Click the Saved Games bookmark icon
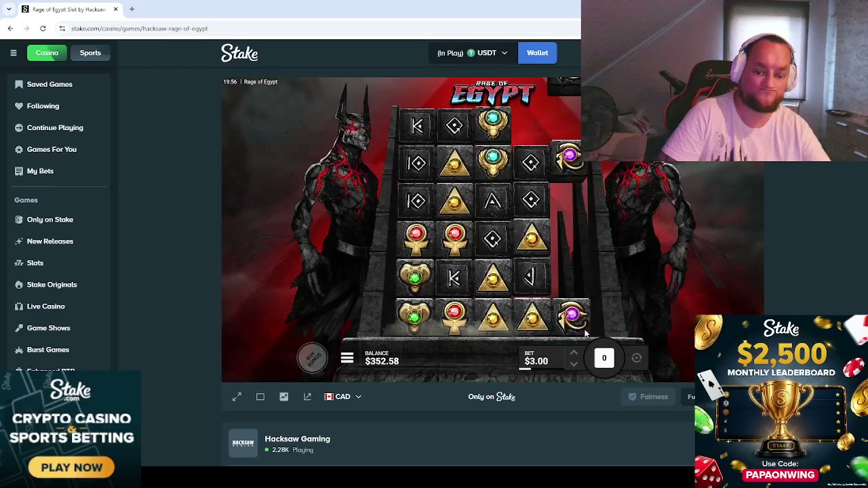The width and height of the screenshot is (868, 488). pos(18,84)
